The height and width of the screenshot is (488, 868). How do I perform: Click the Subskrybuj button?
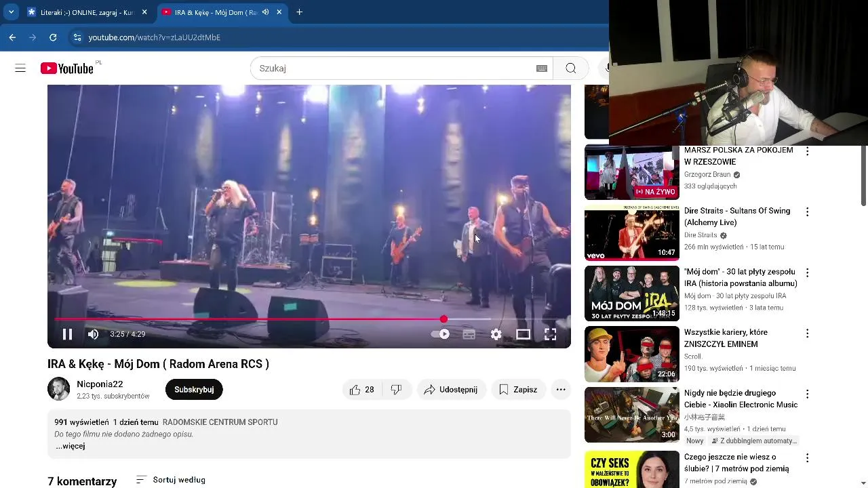tap(194, 390)
